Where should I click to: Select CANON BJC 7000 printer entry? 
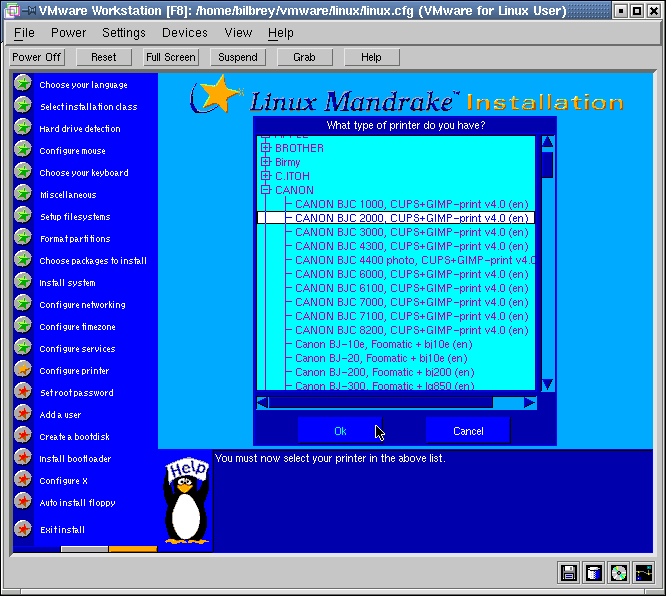coord(408,302)
